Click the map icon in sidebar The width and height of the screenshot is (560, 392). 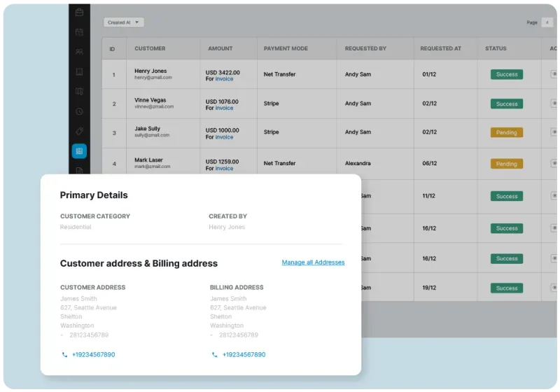(x=79, y=92)
